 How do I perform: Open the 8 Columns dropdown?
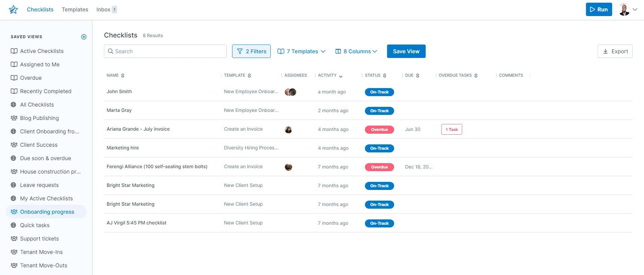(356, 51)
